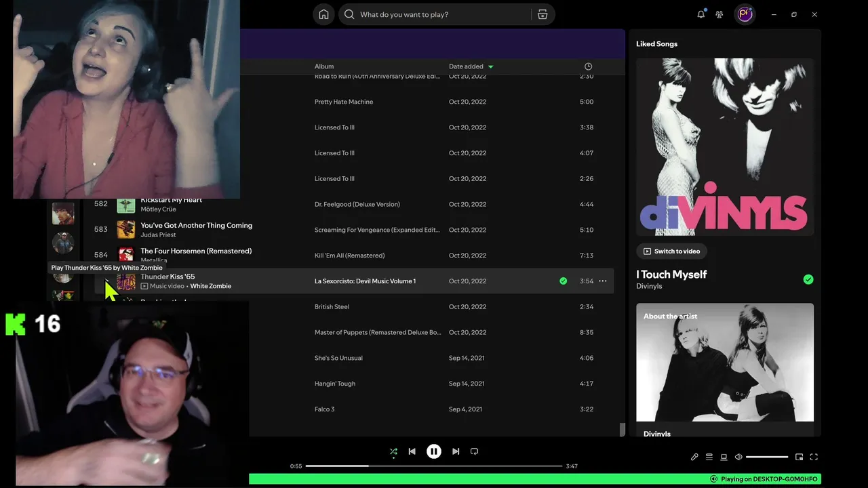The image size is (868, 488).
Task: Click Thunder Kiss '65 cover art
Action: pos(126,281)
